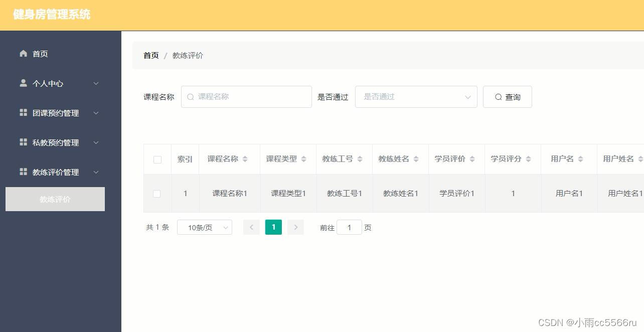Click the grid icon beside 教练评价管理
The width and height of the screenshot is (644, 332).
point(23,172)
